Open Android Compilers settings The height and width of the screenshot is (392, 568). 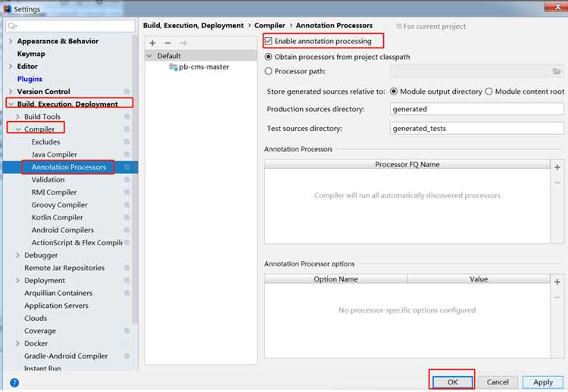62,230
